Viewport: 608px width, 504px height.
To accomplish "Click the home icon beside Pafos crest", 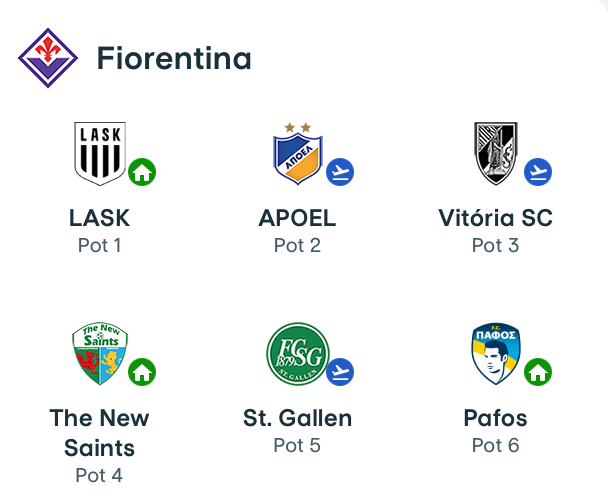I will pyautogui.click(x=538, y=373).
